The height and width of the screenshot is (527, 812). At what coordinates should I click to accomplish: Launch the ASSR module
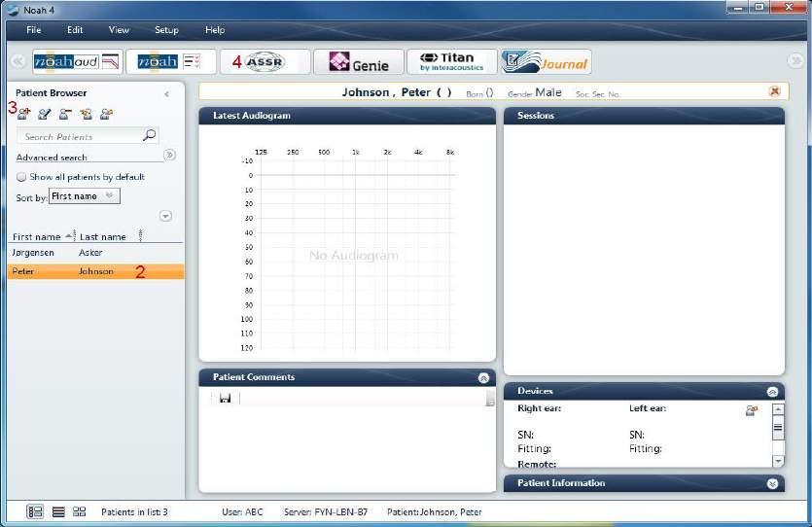tap(265, 61)
